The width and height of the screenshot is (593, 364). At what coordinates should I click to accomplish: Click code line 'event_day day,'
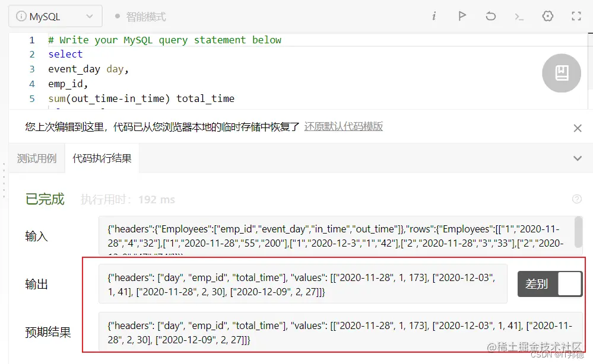pyautogui.click(x=88, y=69)
